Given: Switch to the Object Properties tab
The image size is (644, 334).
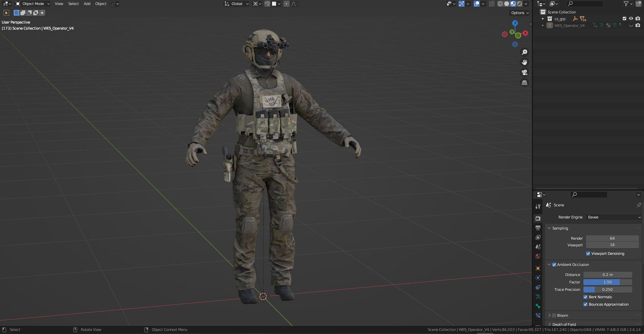Looking at the screenshot, I should click(537, 268).
